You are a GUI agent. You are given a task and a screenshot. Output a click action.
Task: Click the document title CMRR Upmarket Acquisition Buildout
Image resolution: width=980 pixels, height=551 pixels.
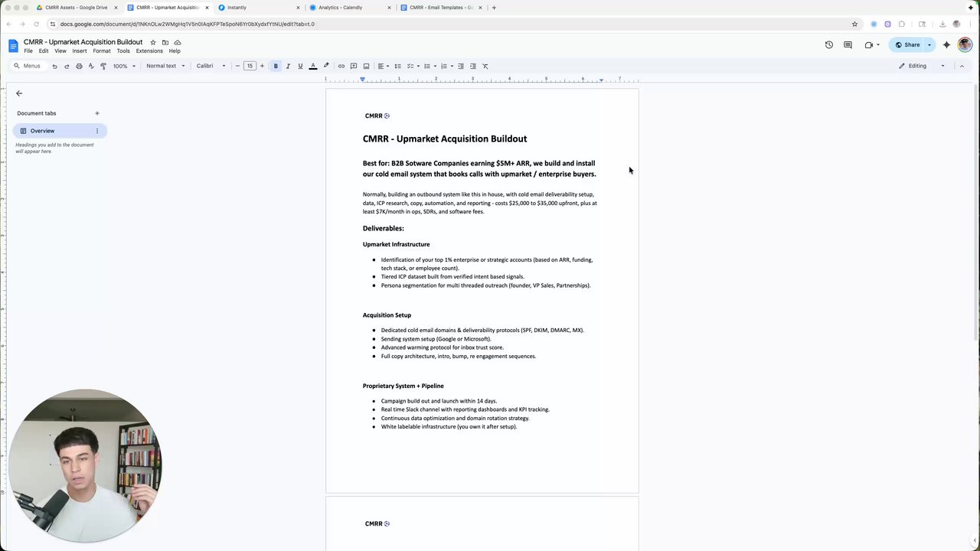[x=83, y=42]
